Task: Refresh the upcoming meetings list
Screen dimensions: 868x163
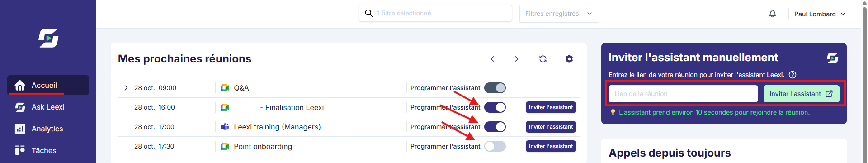Action: pyautogui.click(x=543, y=59)
